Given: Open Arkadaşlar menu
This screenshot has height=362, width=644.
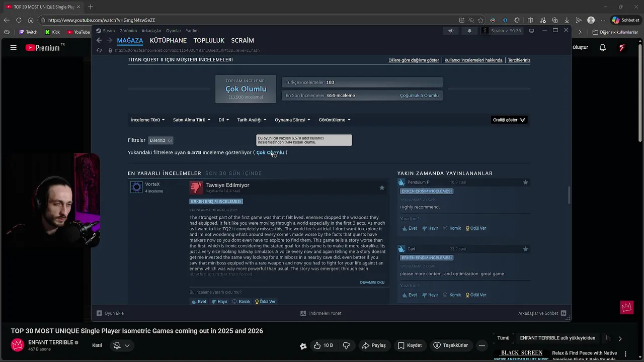Looking at the screenshot, I should tap(151, 31).
